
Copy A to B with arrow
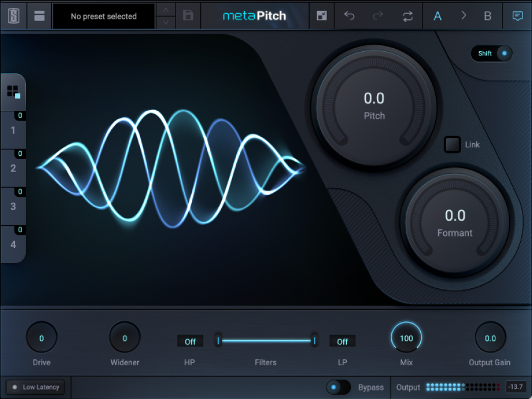[x=463, y=15]
